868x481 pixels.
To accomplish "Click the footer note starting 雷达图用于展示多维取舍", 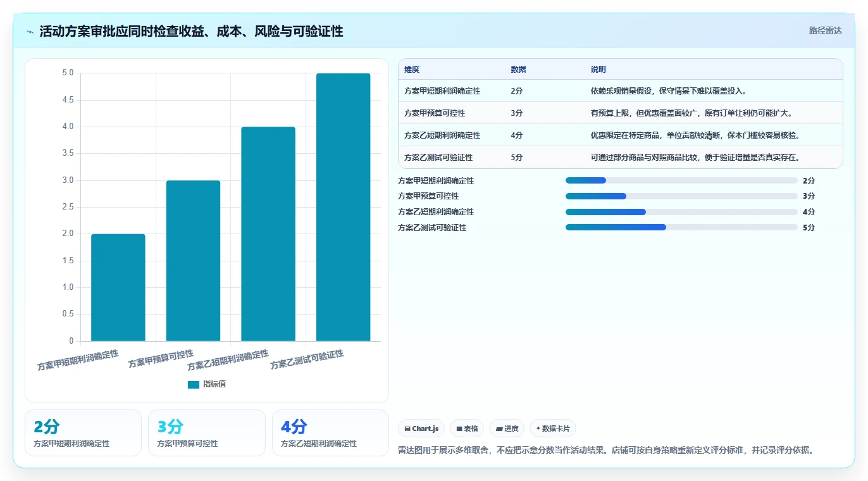I will pos(605,451).
